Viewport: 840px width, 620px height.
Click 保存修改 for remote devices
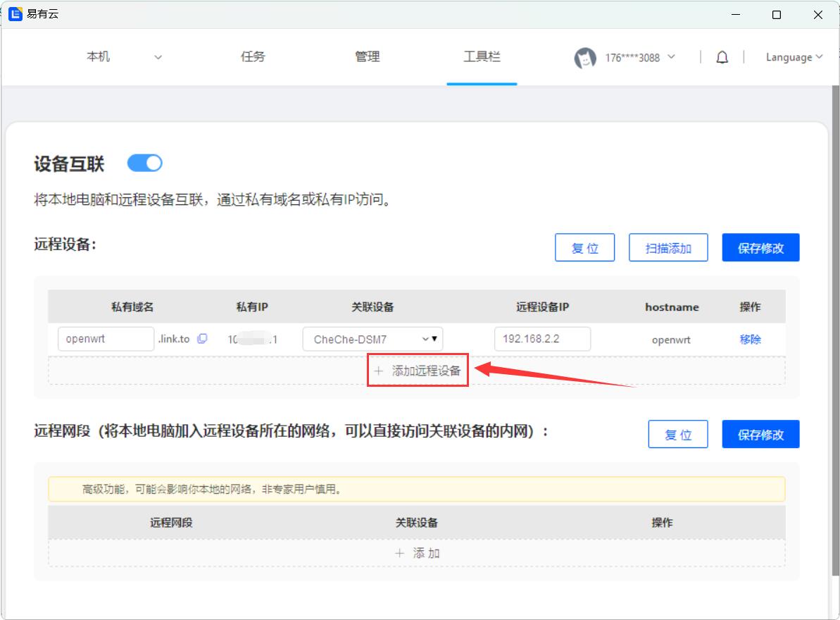760,248
